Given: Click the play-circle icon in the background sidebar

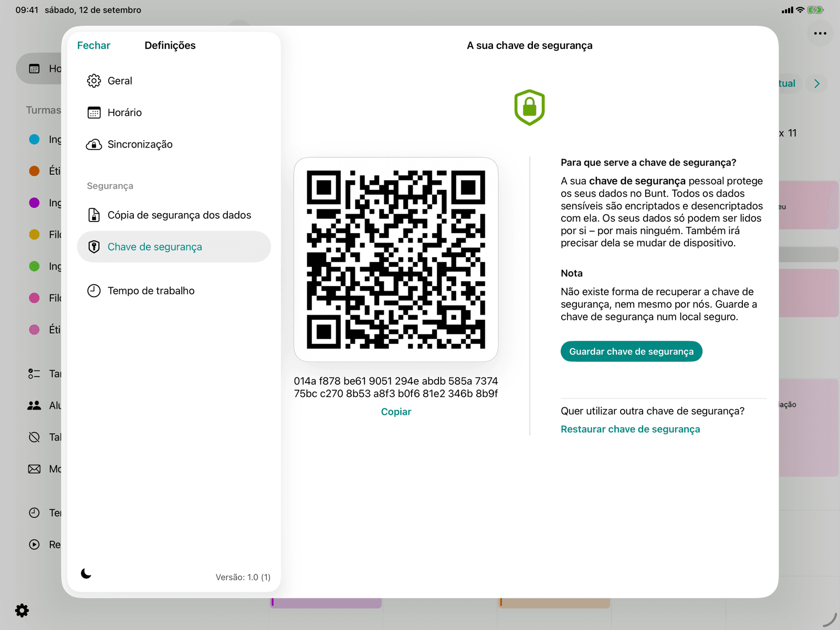Looking at the screenshot, I should coord(34,544).
